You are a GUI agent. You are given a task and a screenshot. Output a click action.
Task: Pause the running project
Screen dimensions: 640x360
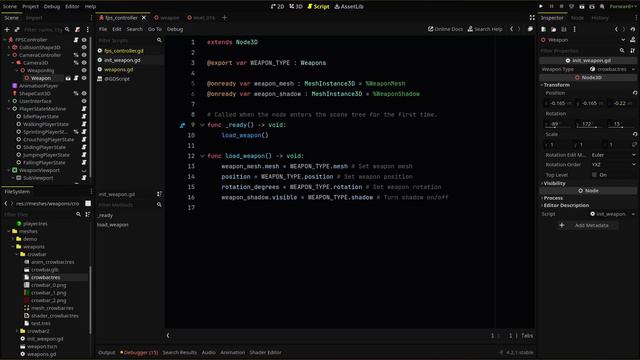point(551,7)
